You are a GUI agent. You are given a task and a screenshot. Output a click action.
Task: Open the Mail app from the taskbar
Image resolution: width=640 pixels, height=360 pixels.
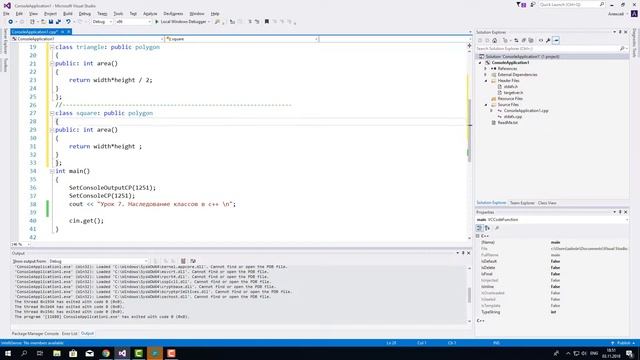click(89, 353)
